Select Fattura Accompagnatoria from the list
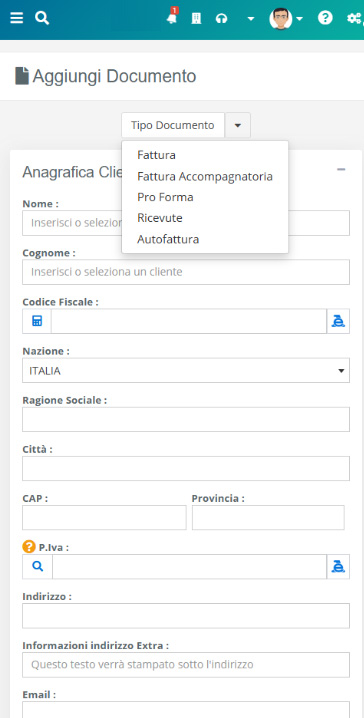 click(205, 176)
